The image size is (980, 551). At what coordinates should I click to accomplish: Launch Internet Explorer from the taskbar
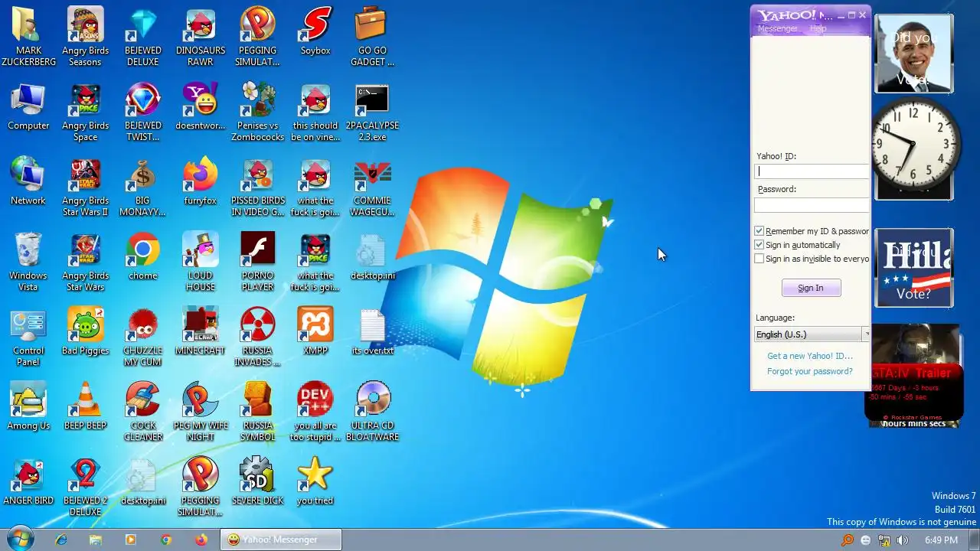[62, 540]
